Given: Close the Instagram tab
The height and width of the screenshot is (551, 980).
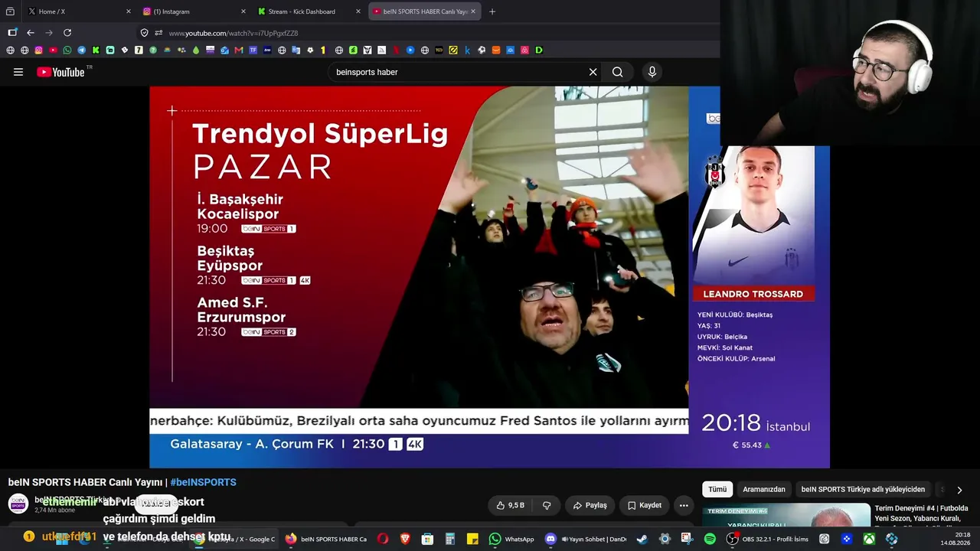Looking at the screenshot, I should 243,11.
